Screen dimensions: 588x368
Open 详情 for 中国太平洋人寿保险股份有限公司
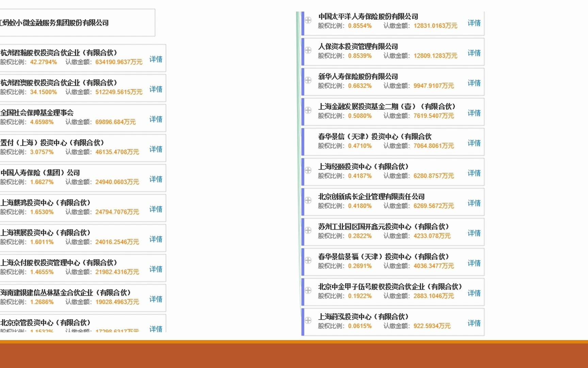(x=474, y=23)
